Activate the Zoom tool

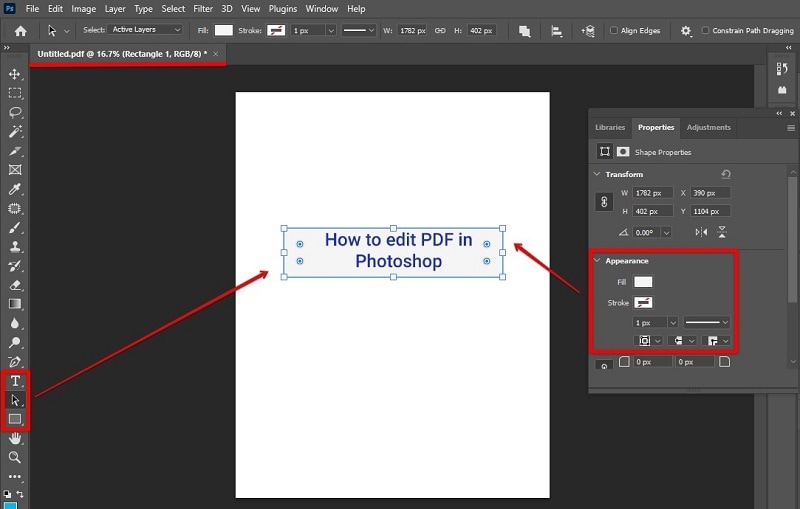[15, 457]
